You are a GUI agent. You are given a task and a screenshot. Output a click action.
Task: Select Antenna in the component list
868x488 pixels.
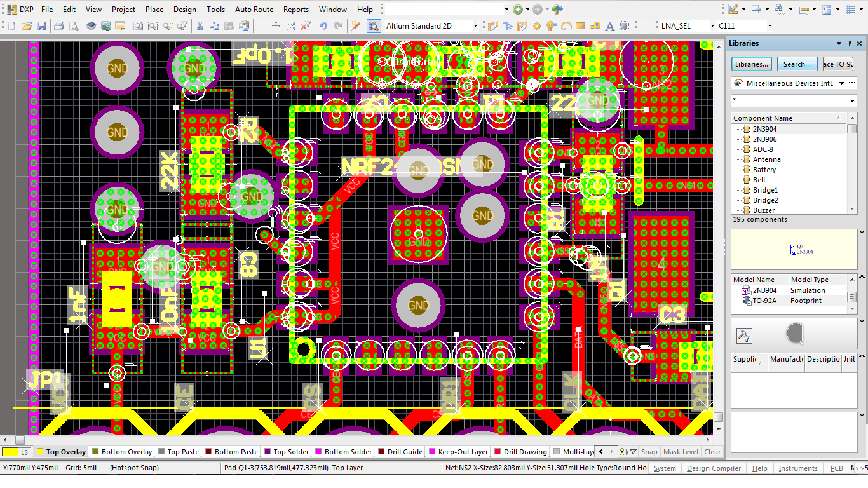[766, 159]
